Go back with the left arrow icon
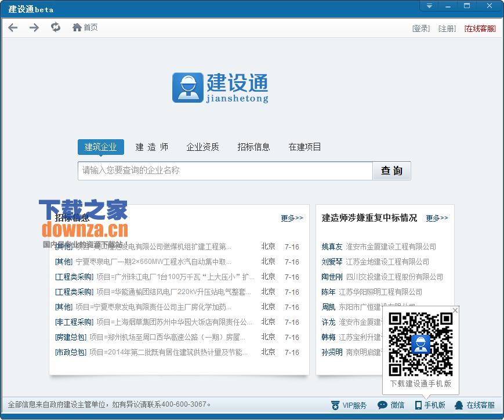 coord(13,28)
